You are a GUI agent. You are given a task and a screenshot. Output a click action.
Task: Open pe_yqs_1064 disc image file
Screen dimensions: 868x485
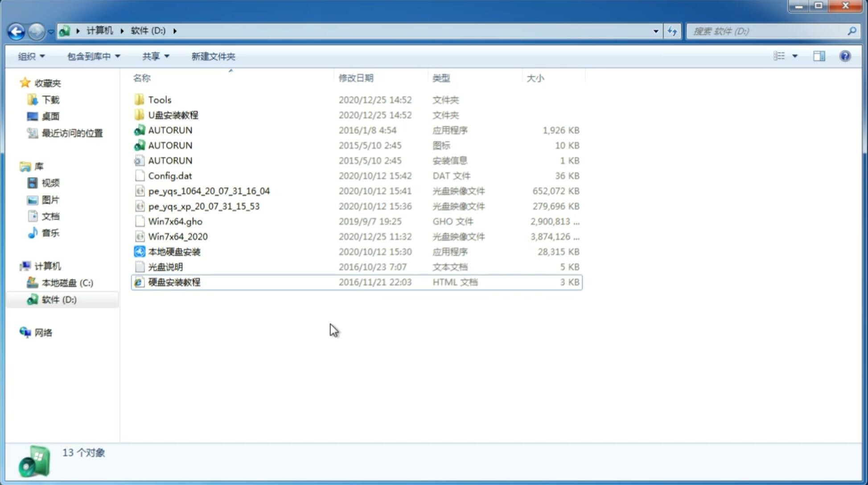click(209, 190)
